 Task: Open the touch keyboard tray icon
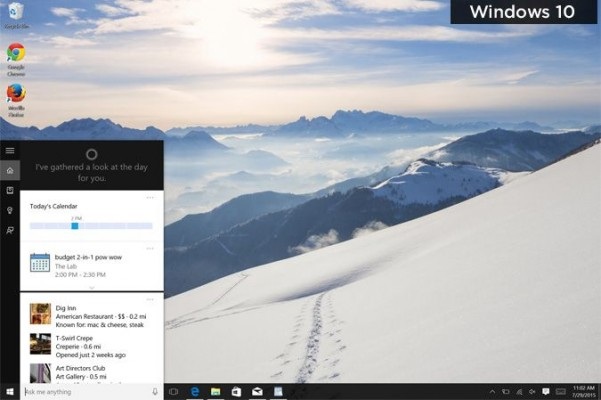pos(561,392)
